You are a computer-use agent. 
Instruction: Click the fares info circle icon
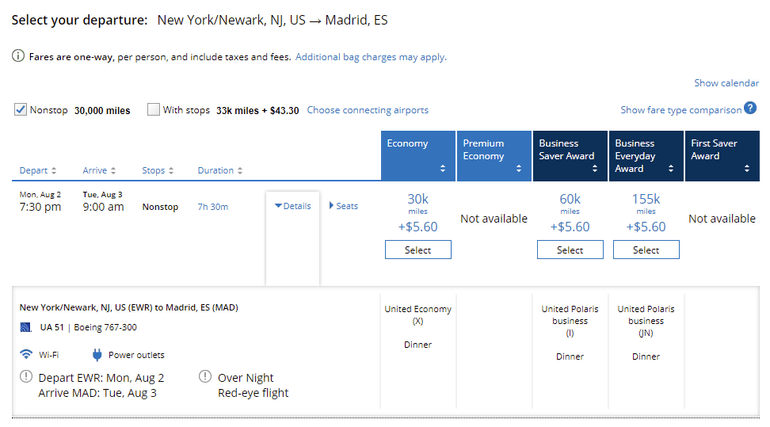18,57
